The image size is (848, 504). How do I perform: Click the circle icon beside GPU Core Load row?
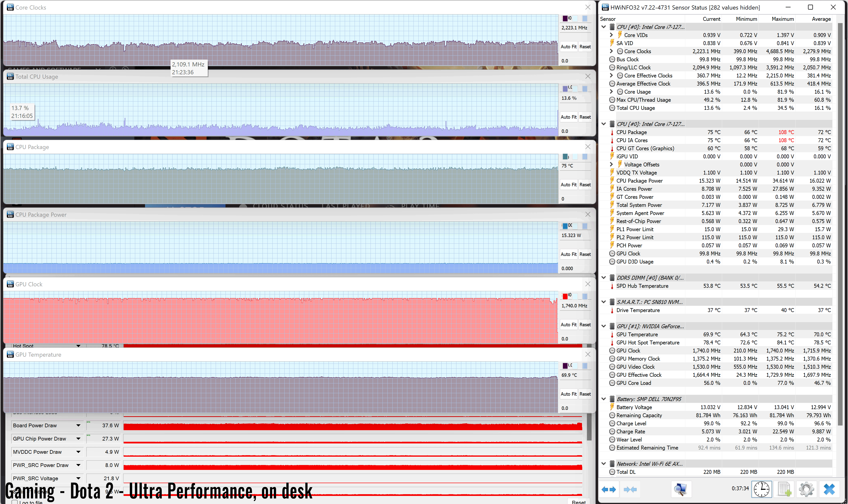pyautogui.click(x=612, y=383)
